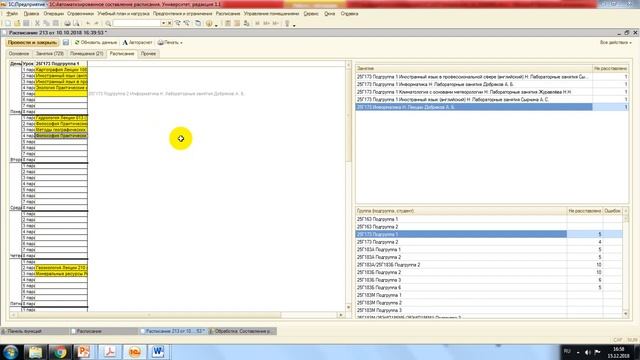Click the Find magnifier toolbar icon
The image size is (640, 360).
click(x=108, y=23)
